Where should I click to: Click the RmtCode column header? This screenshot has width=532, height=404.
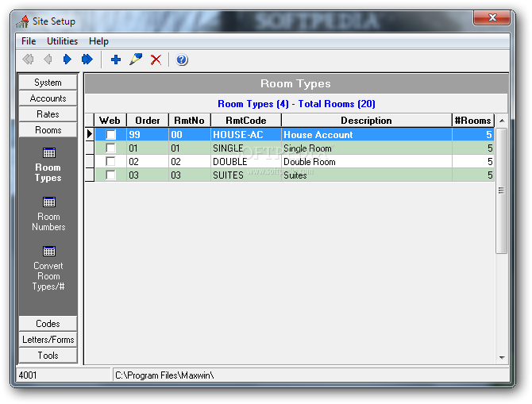pyautogui.click(x=246, y=121)
